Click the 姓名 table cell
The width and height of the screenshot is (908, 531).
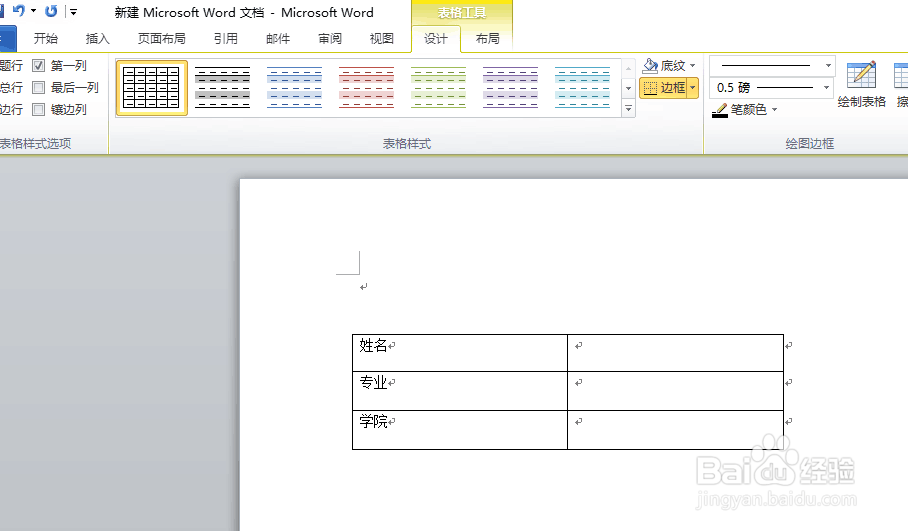[460, 353]
